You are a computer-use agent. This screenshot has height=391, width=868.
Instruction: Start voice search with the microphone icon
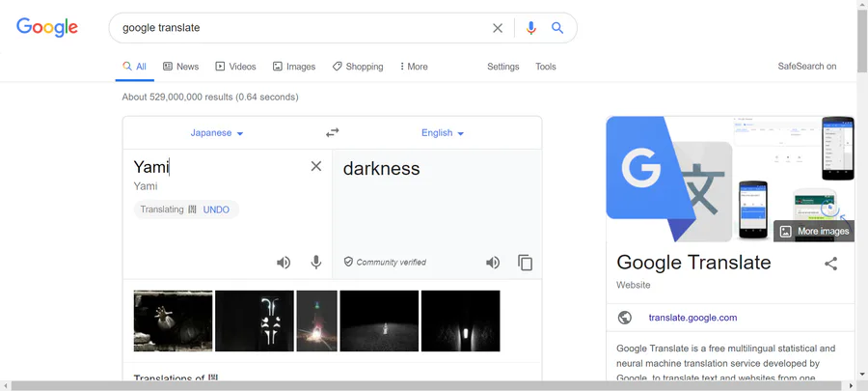530,28
